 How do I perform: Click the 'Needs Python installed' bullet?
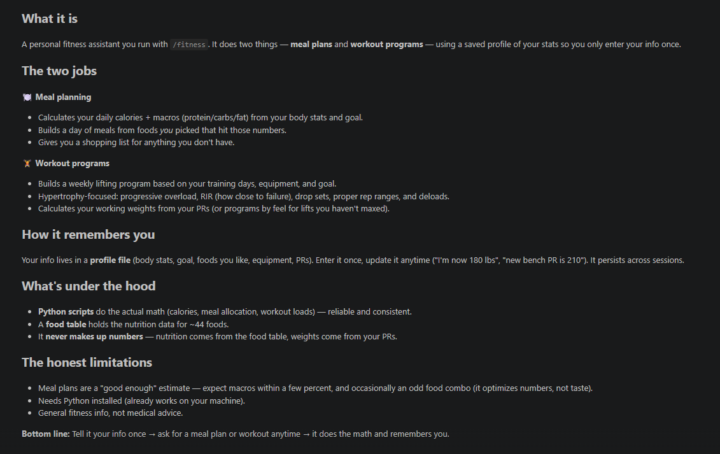pos(141,401)
